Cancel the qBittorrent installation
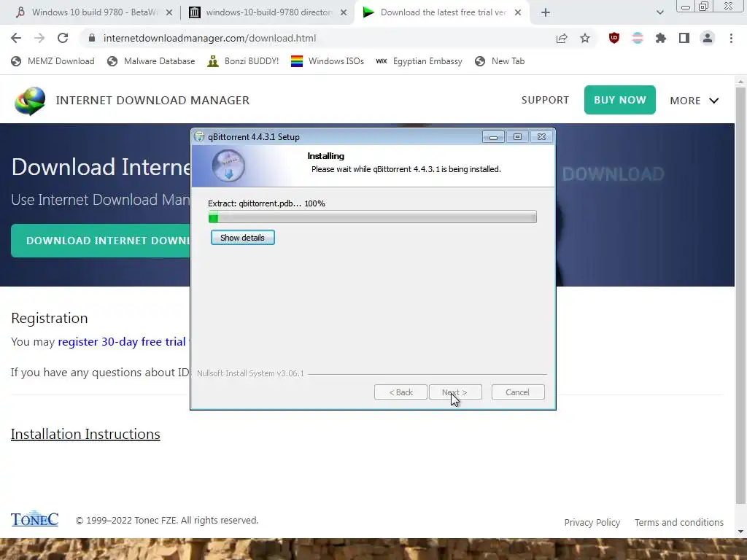The height and width of the screenshot is (560, 747). (x=518, y=392)
